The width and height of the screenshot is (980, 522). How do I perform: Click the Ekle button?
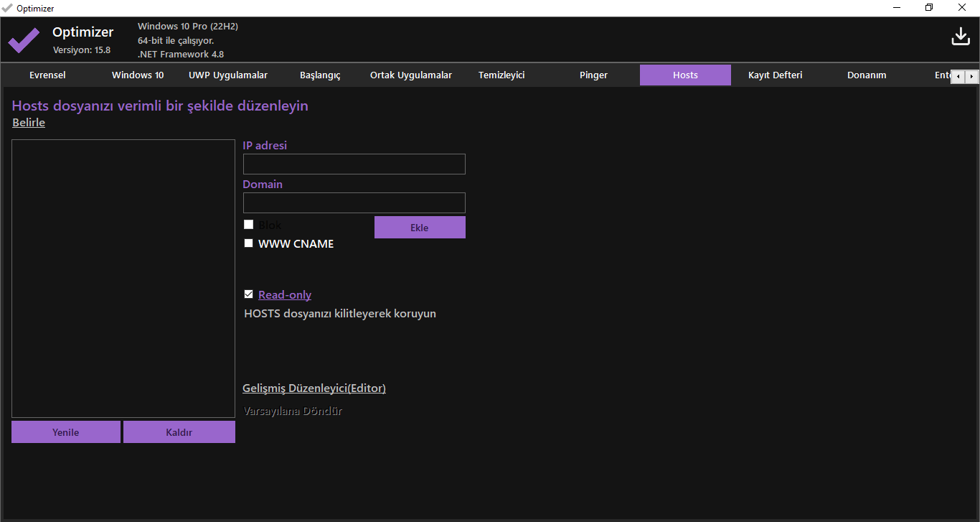pyautogui.click(x=420, y=228)
